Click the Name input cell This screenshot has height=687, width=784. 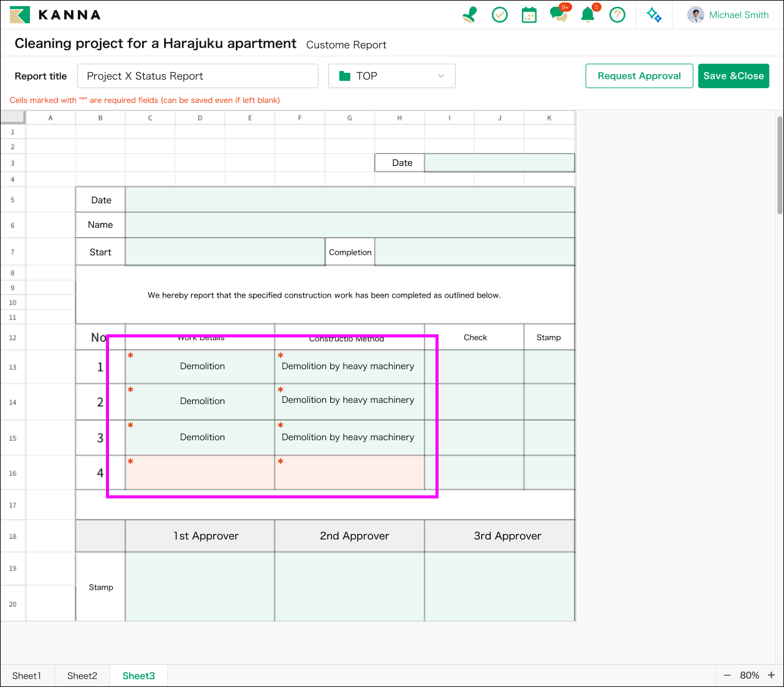[349, 225]
